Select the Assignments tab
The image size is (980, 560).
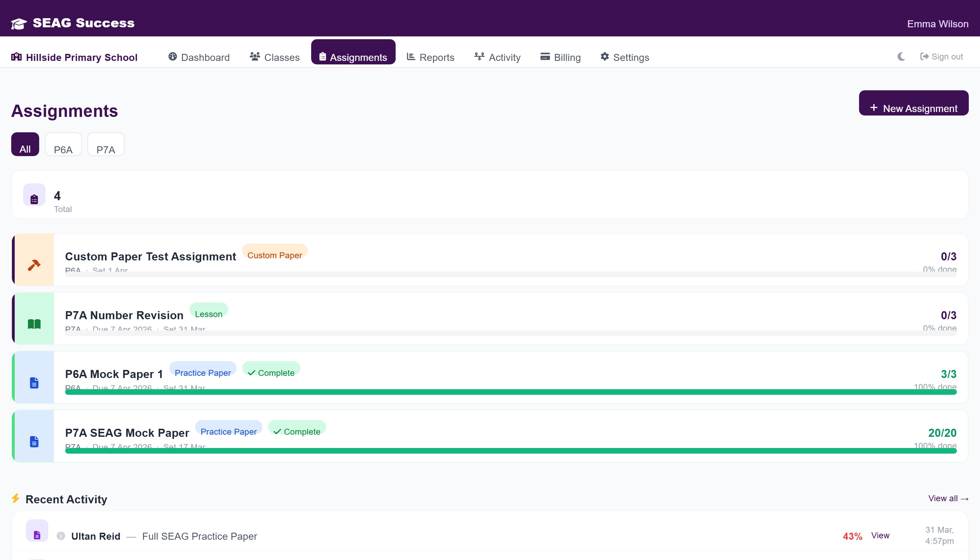point(353,52)
